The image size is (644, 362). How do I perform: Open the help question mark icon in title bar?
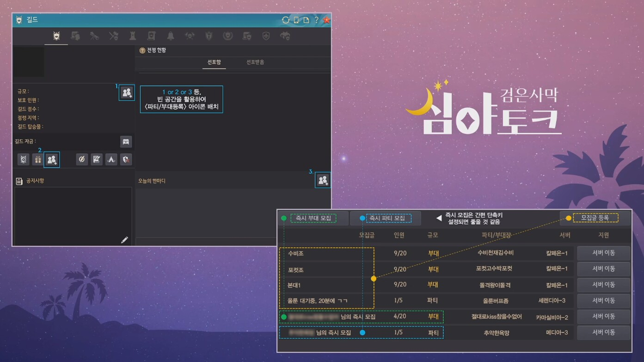316,20
